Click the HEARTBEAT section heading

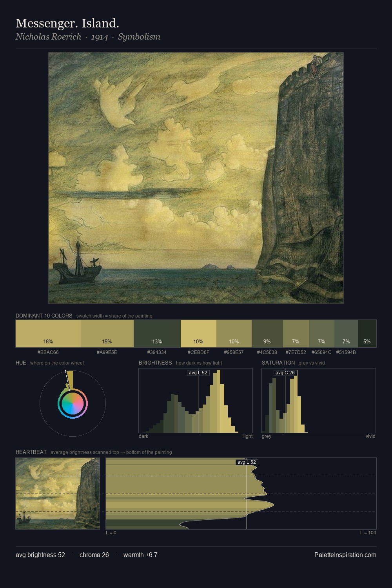(31, 452)
